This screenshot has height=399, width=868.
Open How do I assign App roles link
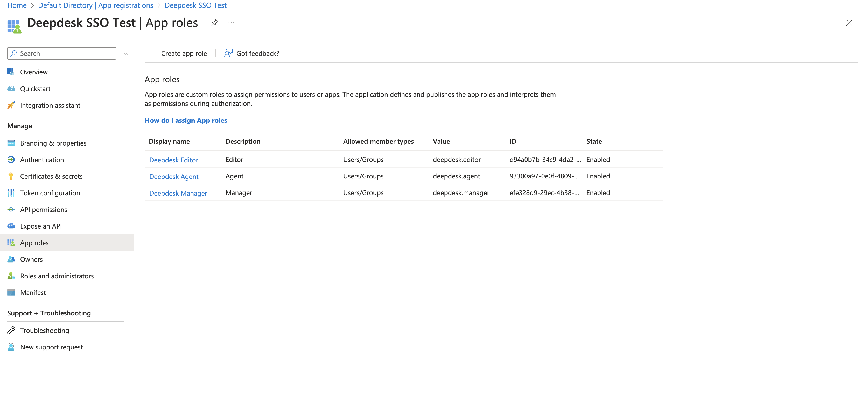(x=186, y=120)
